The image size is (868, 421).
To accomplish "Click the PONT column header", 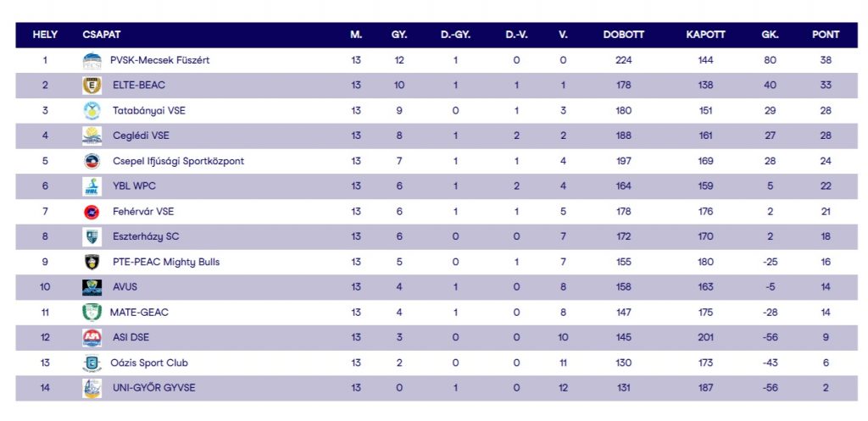I will pos(826,35).
